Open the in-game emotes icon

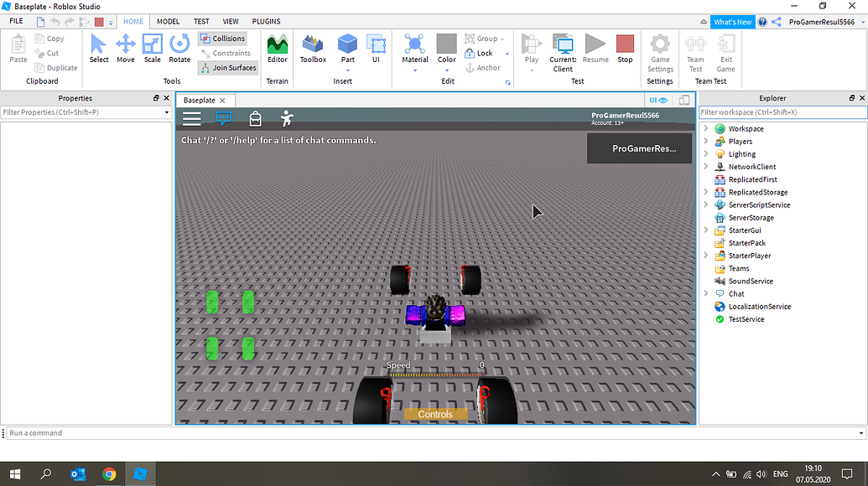pos(287,118)
